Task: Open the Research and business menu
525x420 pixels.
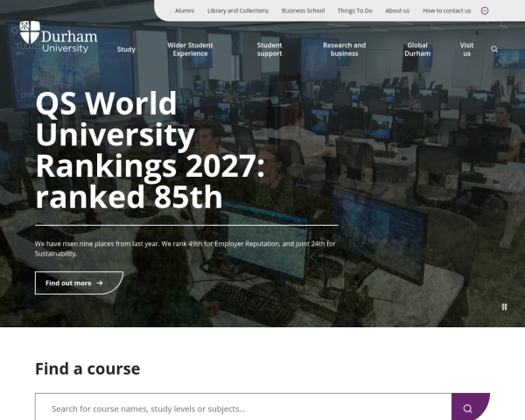Action: [344, 49]
